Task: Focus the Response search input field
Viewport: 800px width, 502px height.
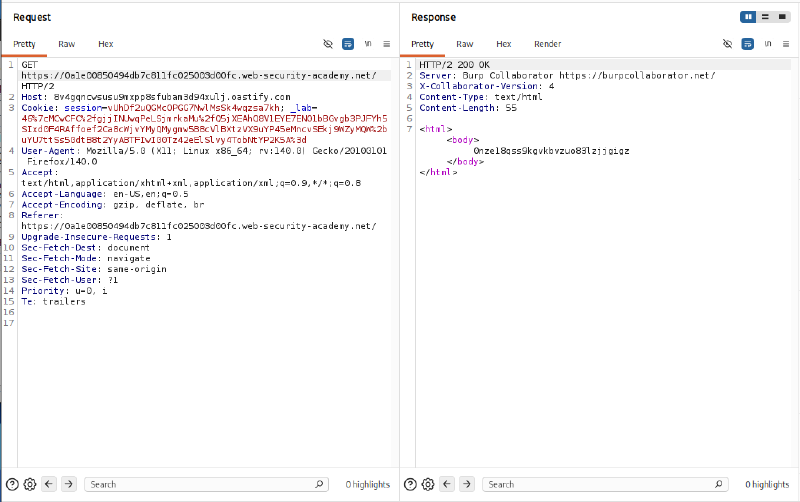Action: 605,484
